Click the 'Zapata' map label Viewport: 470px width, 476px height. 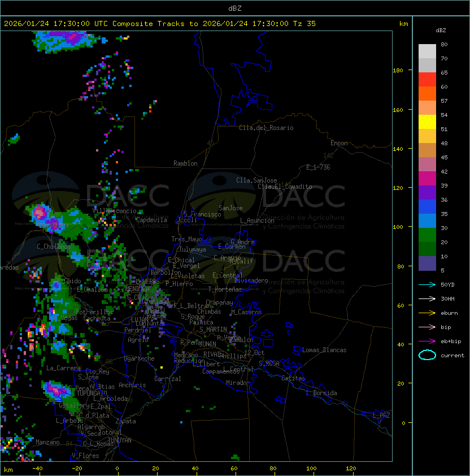125,421
